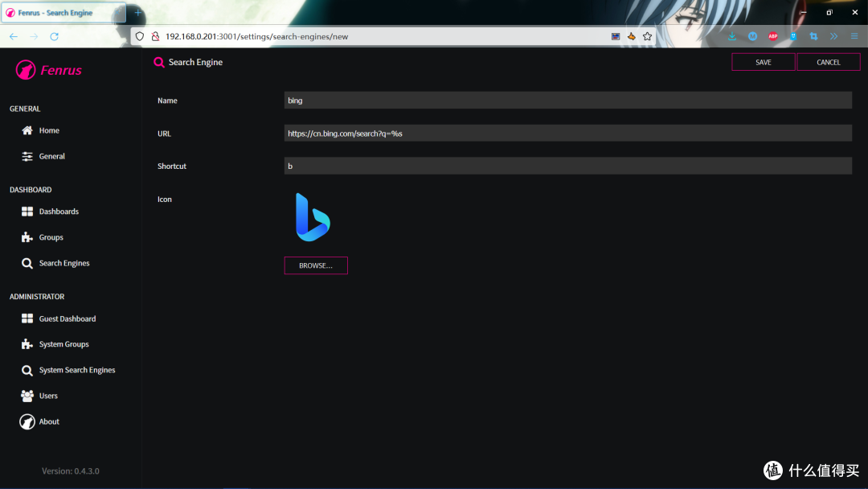Click the tracking protection shield icon
This screenshot has width=868, height=489.
(x=140, y=36)
